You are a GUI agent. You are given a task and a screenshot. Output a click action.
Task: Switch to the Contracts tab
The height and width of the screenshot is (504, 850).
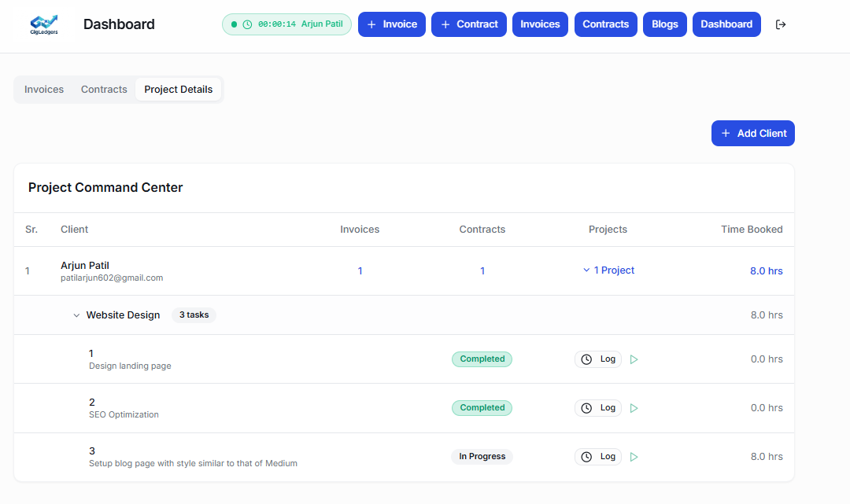click(104, 90)
